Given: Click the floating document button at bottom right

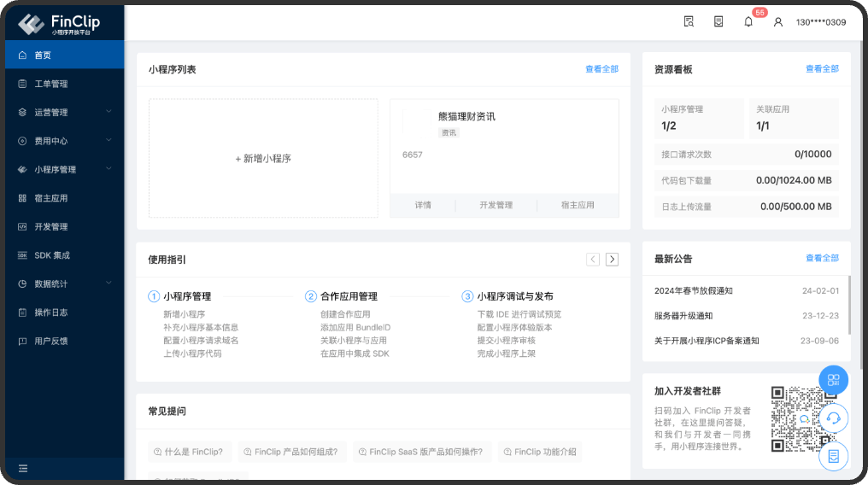Looking at the screenshot, I should click(833, 456).
